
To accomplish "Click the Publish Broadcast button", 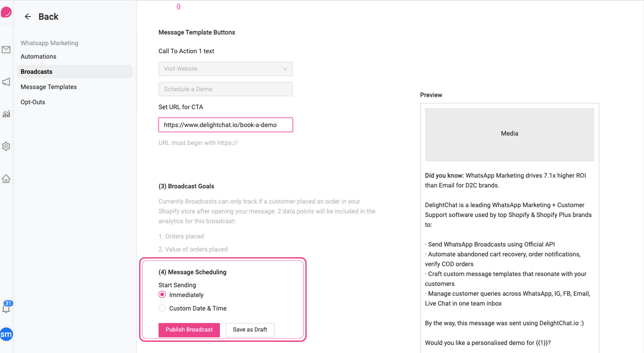I will (x=189, y=330).
